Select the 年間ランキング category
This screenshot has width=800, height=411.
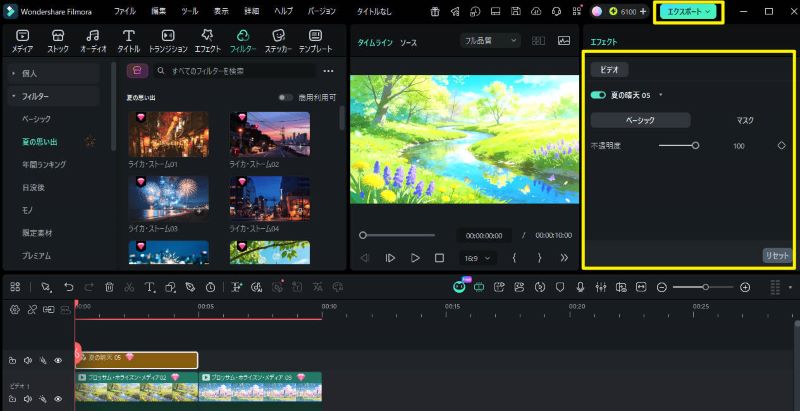(44, 165)
